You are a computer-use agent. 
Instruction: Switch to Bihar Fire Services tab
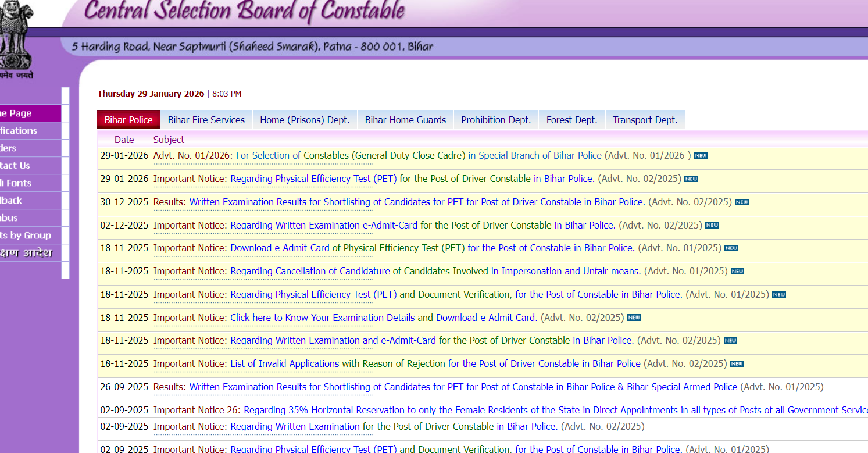[206, 120]
